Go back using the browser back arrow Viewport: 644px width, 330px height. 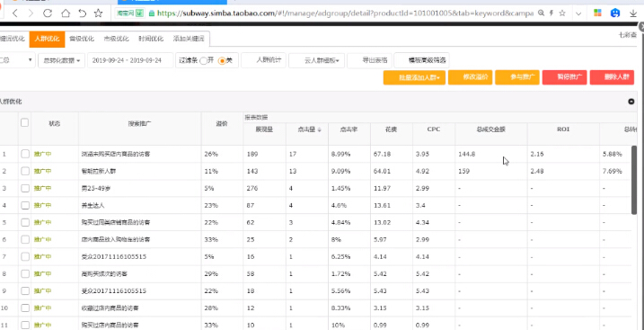click(15, 13)
